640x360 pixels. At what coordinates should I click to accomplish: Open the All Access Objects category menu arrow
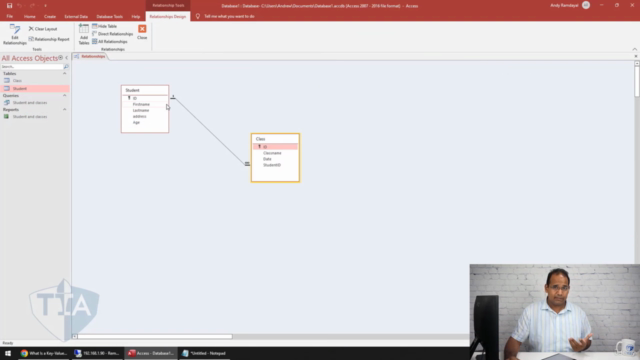(60, 58)
